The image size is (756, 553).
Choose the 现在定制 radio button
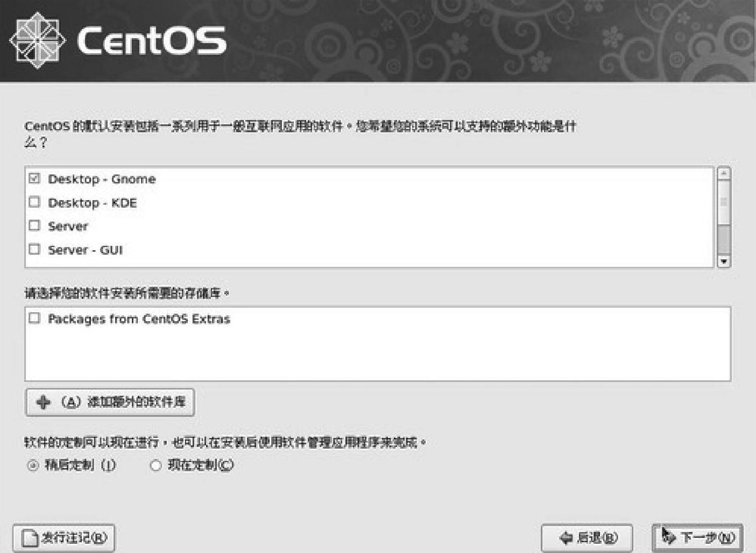156,465
